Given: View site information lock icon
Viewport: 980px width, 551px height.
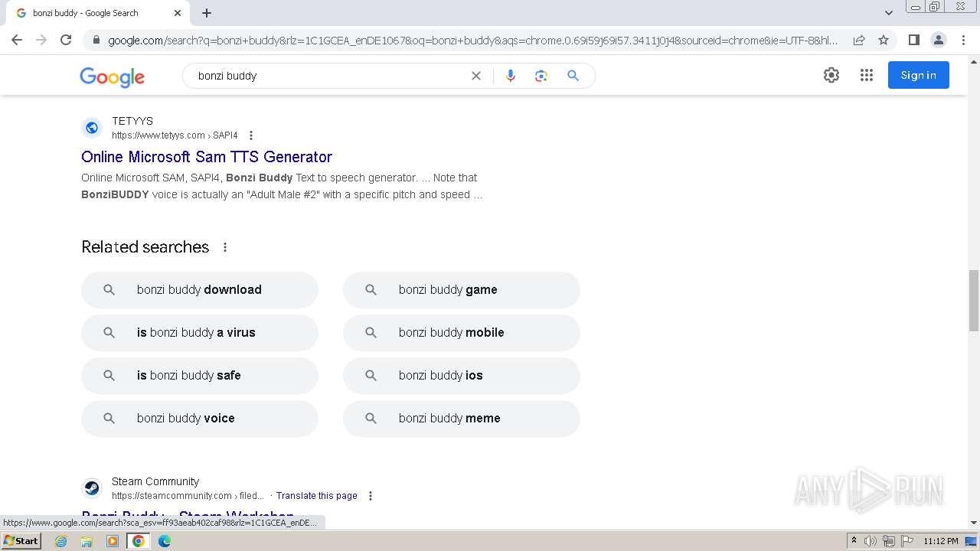Looking at the screenshot, I should point(96,40).
